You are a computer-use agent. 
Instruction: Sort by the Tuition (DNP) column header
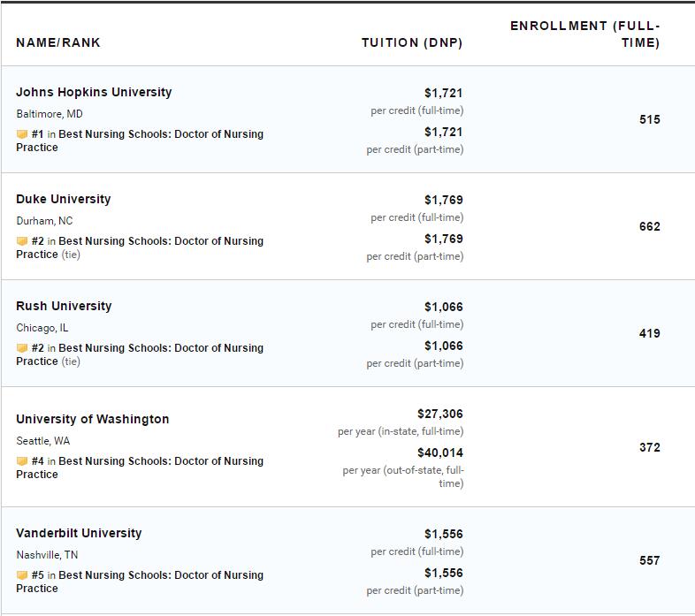(x=412, y=42)
